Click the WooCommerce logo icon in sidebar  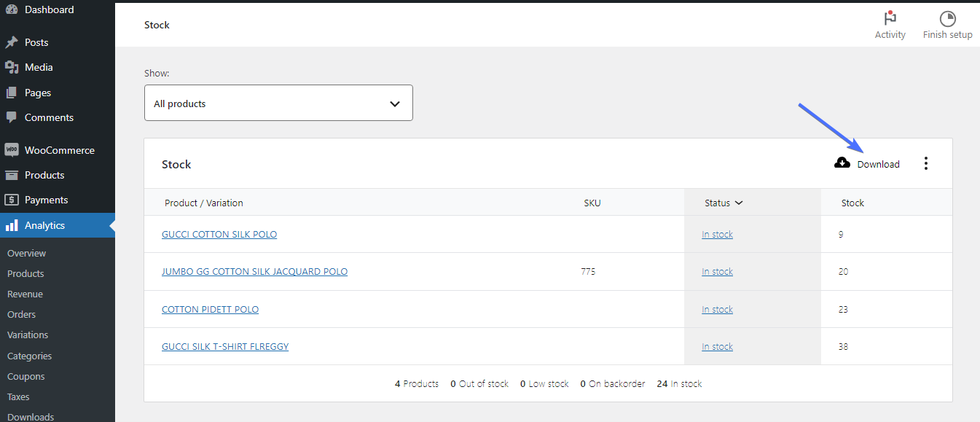click(x=12, y=150)
